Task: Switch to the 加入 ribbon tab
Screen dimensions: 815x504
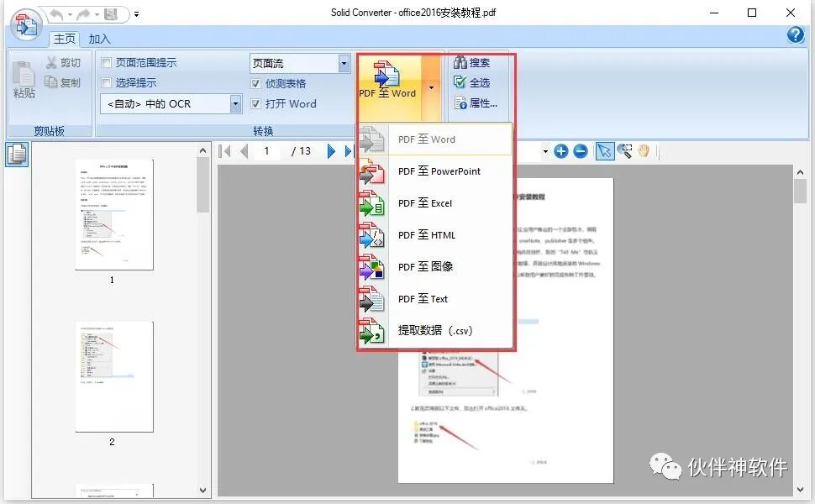Action: 98,38
